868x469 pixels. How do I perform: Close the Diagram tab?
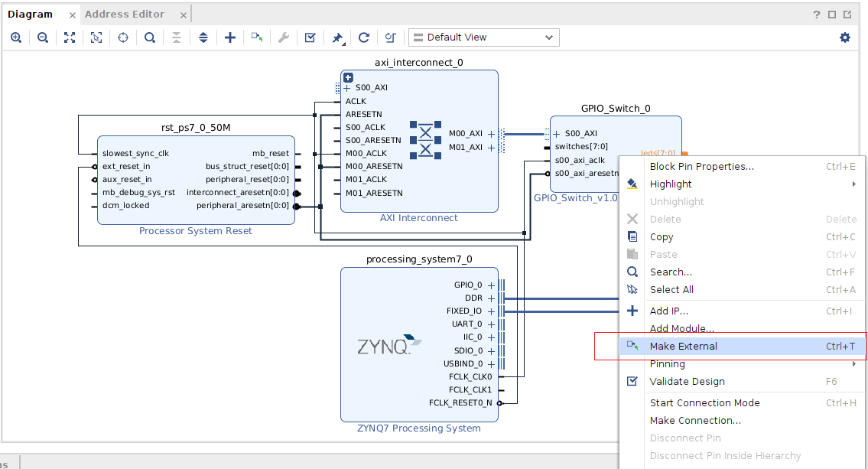tap(72, 15)
